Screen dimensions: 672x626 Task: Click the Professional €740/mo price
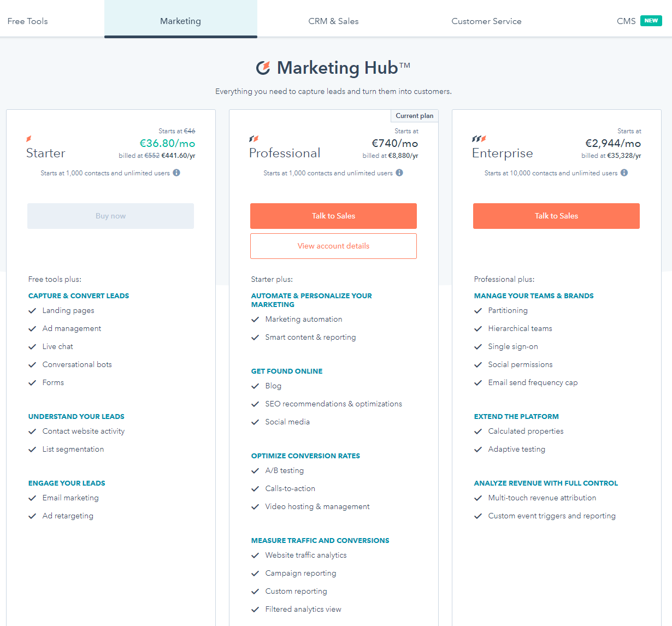point(395,143)
